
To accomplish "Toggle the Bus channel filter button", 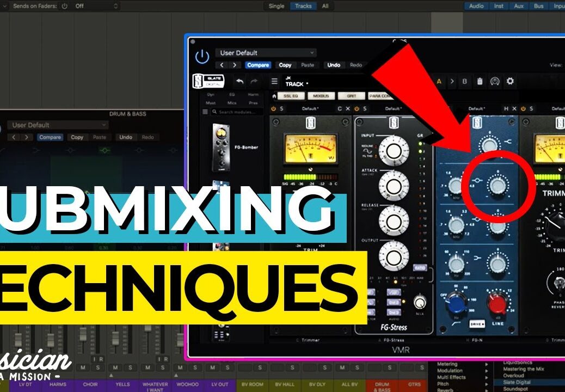I will coord(539,6).
